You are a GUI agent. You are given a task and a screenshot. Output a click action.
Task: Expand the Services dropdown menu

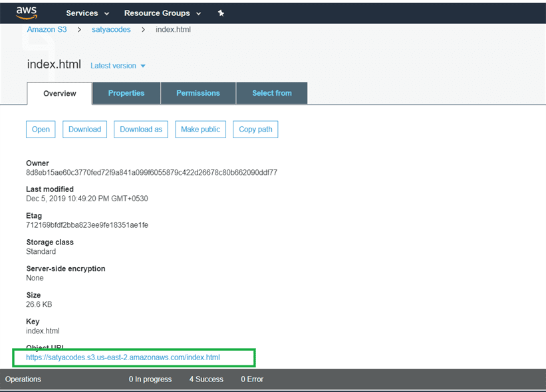pyautogui.click(x=88, y=13)
